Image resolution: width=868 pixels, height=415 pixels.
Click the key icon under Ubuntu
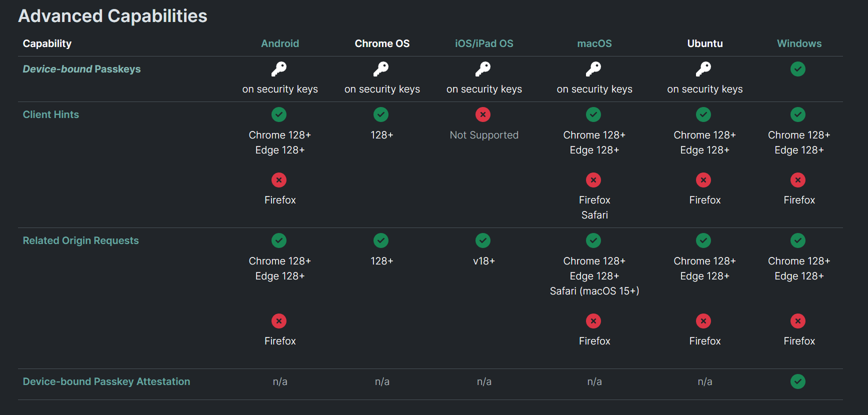[x=703, y=69]
